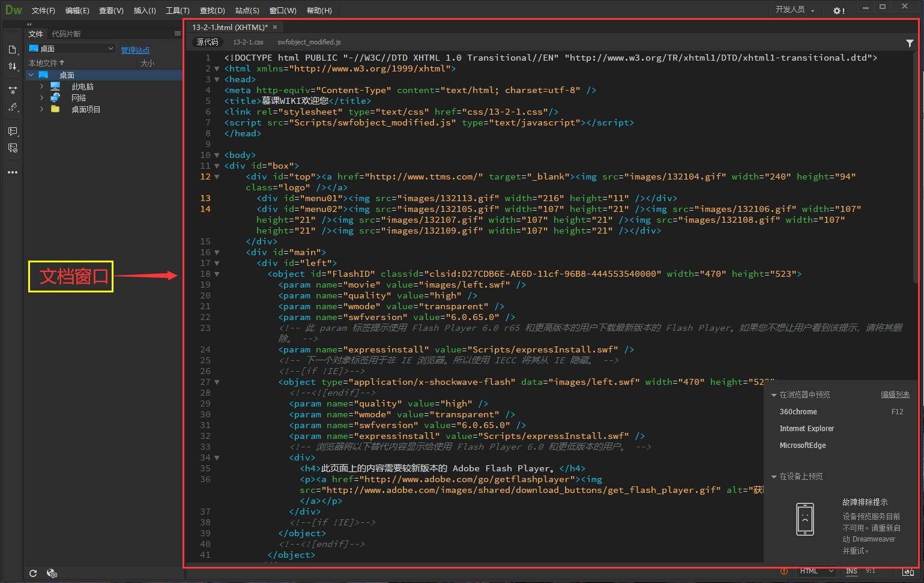Collapse the panel with double-arrow icon
This screenshot has width=924, height=583.
[29, 24]
